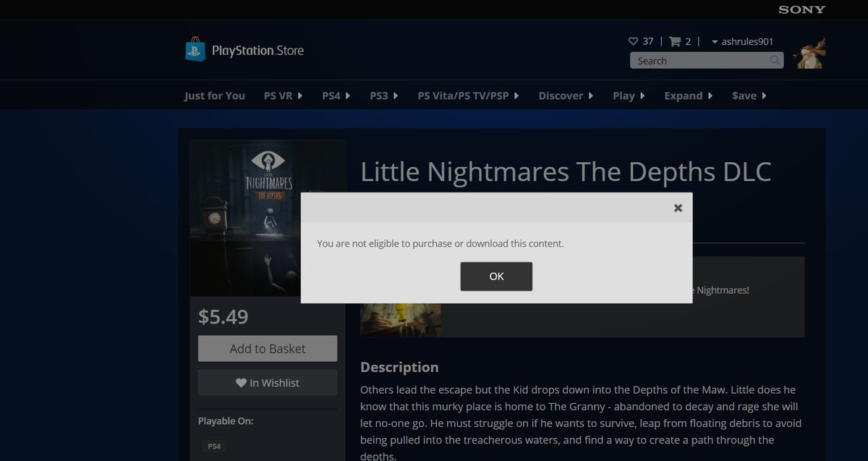
Task: Click the 'Playable On:' label
Action: tap(226, 420)
